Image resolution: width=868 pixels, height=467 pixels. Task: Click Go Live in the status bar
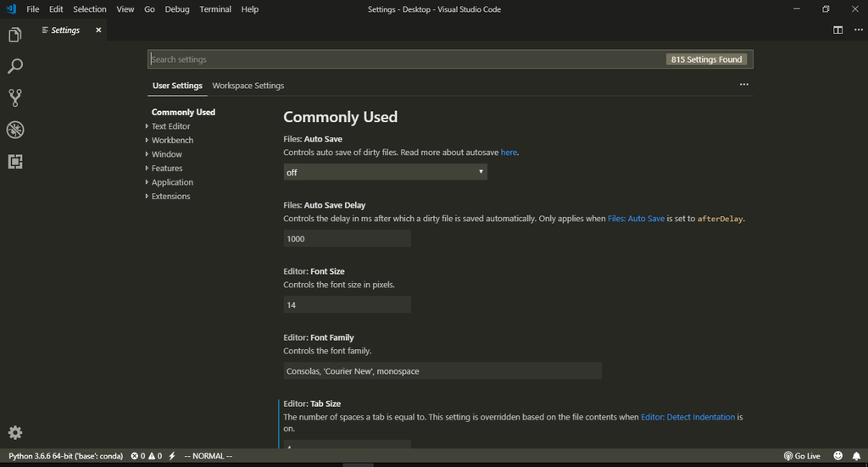coord(802,456)
